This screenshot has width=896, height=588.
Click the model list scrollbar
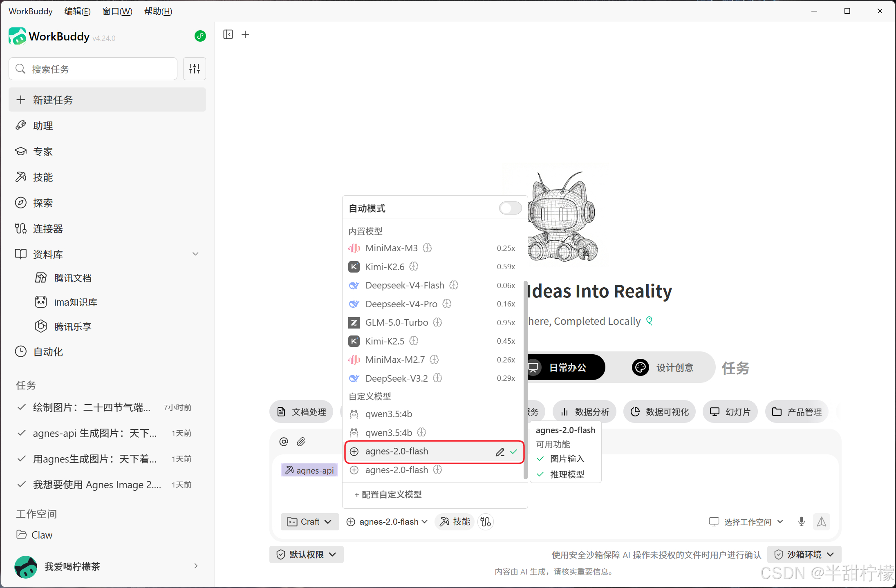pos(525,380)
